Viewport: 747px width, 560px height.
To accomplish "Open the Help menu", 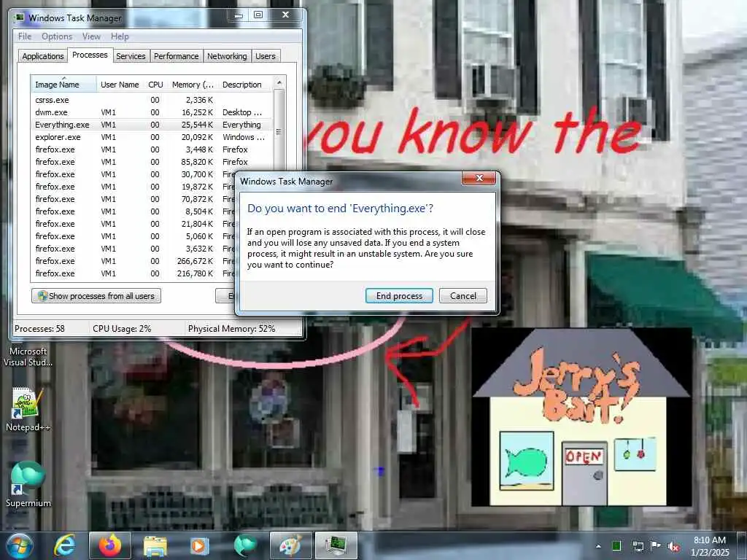I will click(x=120, y=36).
